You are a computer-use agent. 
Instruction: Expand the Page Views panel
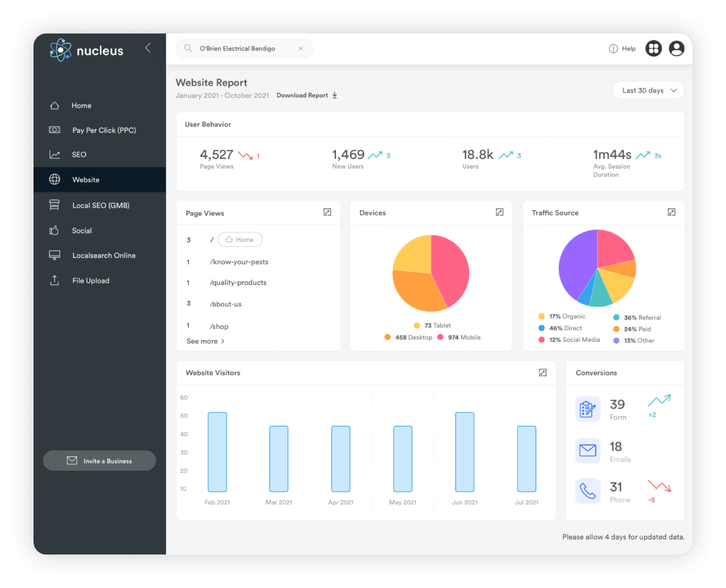tap(327, 213)
